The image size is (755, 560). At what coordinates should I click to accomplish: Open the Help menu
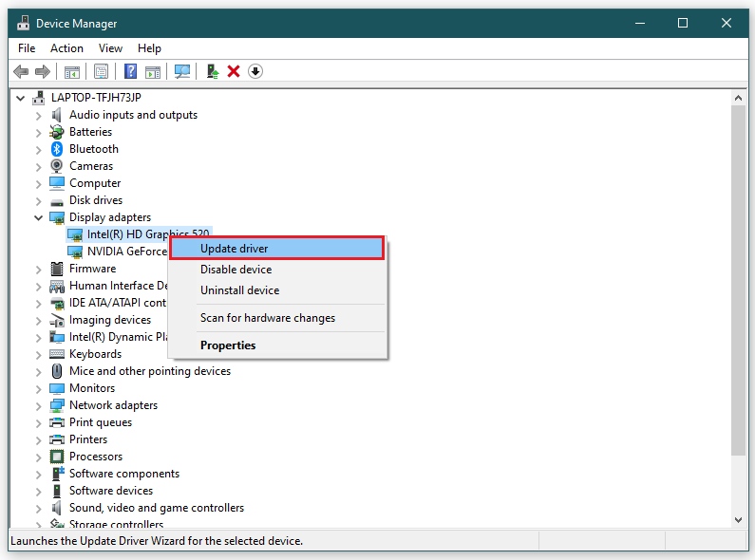coord(149,48)
